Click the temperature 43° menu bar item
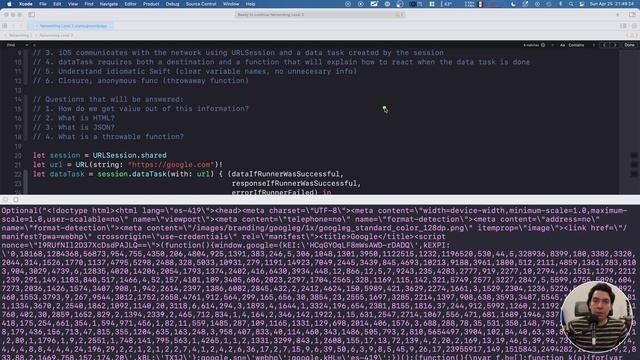 pos(446,4)
